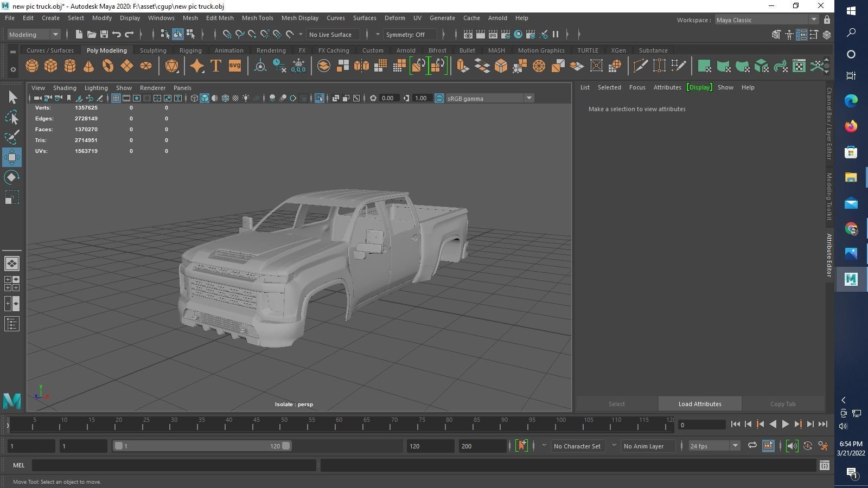The height and width of the screenshot is (488, 868).
Task: Click the SVG import shelf icon
Action: click(234, 66)
